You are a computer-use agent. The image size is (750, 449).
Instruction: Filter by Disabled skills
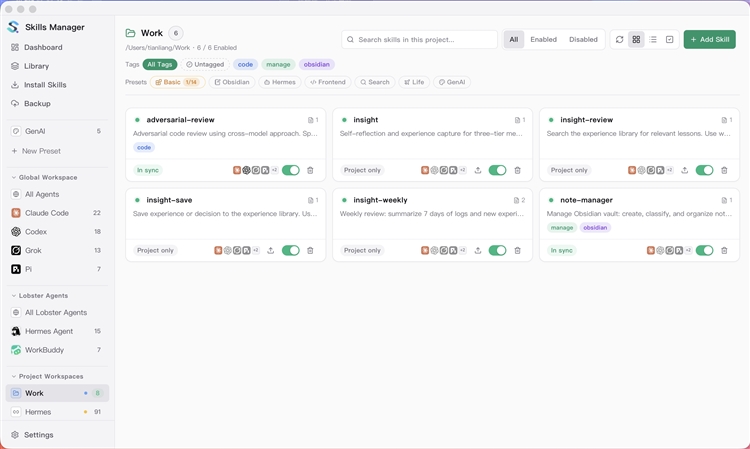coord(583,40)
